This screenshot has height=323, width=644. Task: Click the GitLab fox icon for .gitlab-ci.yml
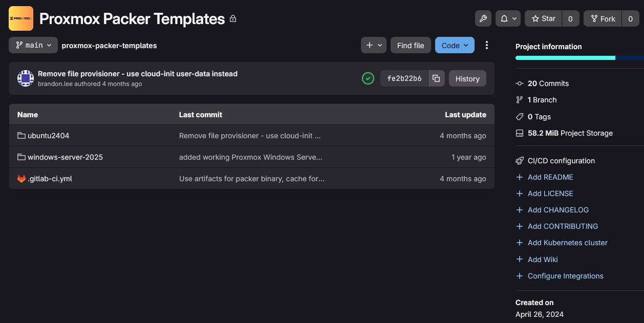[22, 179]
